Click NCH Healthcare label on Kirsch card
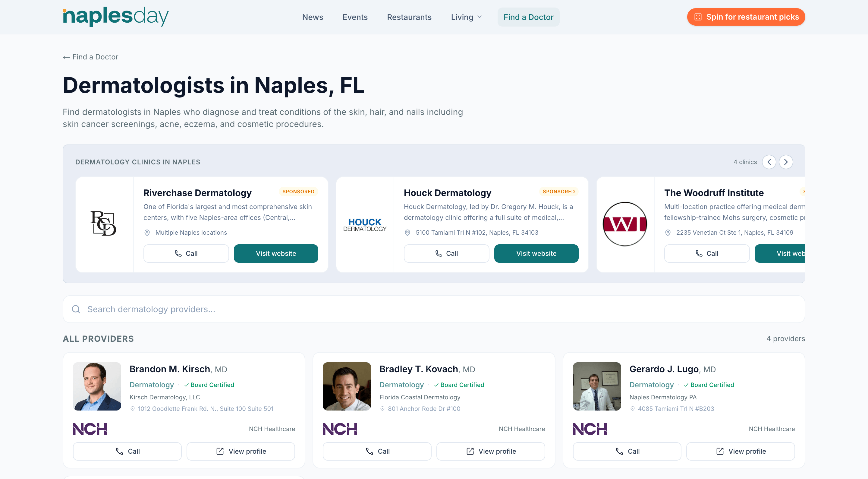 (x=272, y=429)
